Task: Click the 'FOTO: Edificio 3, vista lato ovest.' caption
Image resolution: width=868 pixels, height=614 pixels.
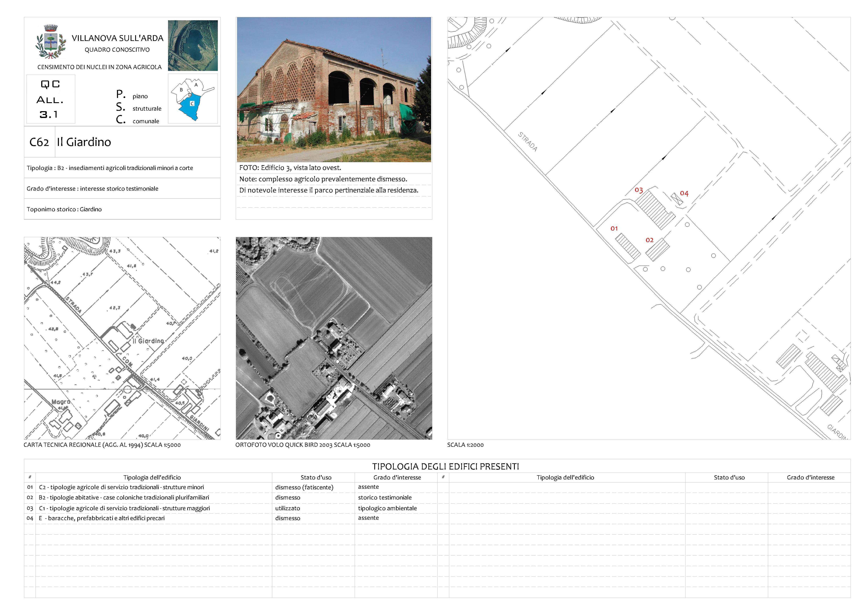Action: click(290, 168)
